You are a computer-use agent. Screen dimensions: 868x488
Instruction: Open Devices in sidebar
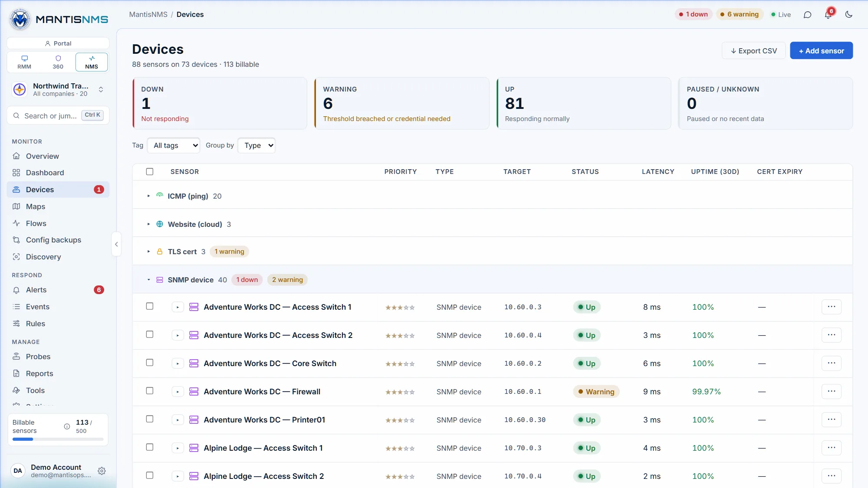(x=58, y=190)
